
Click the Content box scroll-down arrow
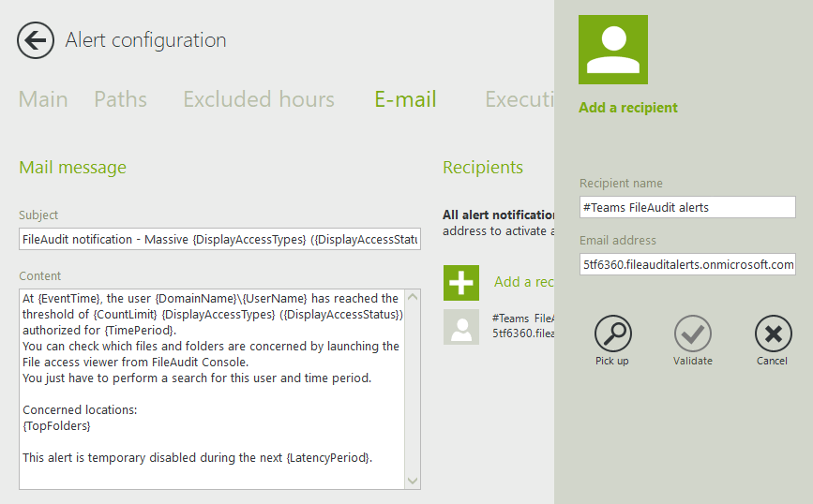pos(413,481)
